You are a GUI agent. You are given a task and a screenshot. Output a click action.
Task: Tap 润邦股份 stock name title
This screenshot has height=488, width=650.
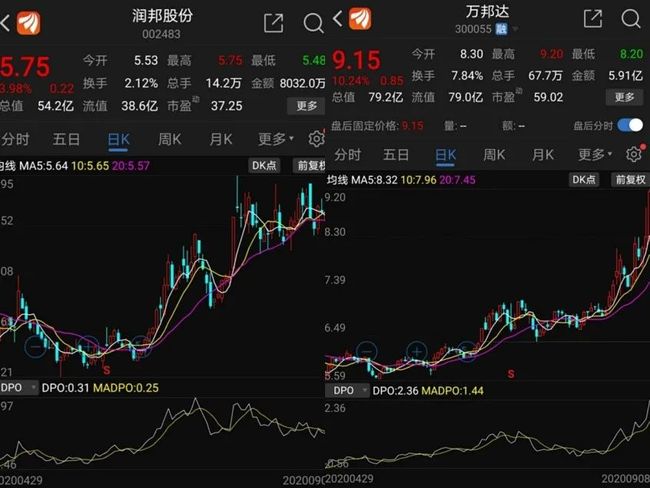(162, 16)
